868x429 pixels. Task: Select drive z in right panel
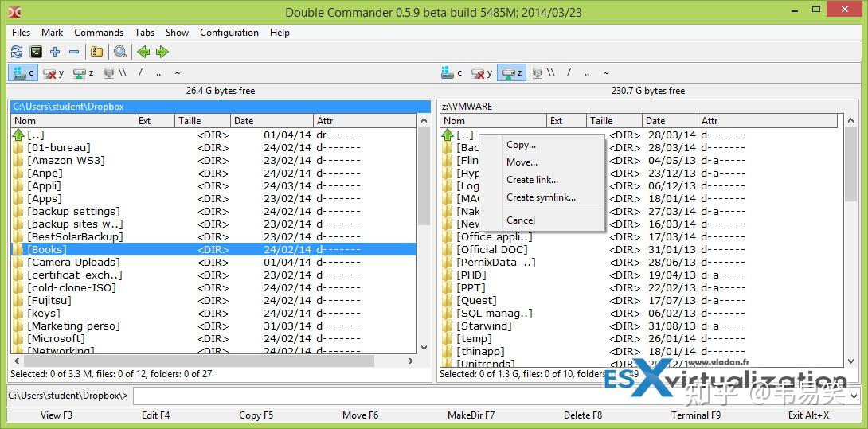[x=511, y=72]
